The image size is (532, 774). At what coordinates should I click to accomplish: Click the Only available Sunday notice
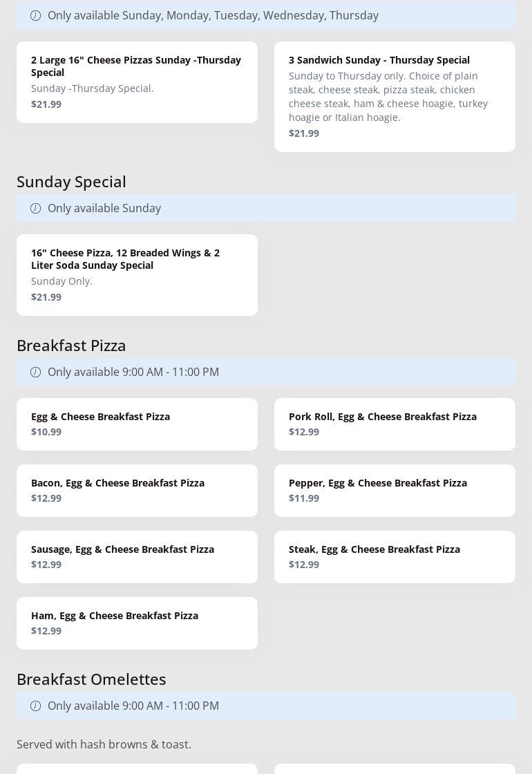click(104, 208)
